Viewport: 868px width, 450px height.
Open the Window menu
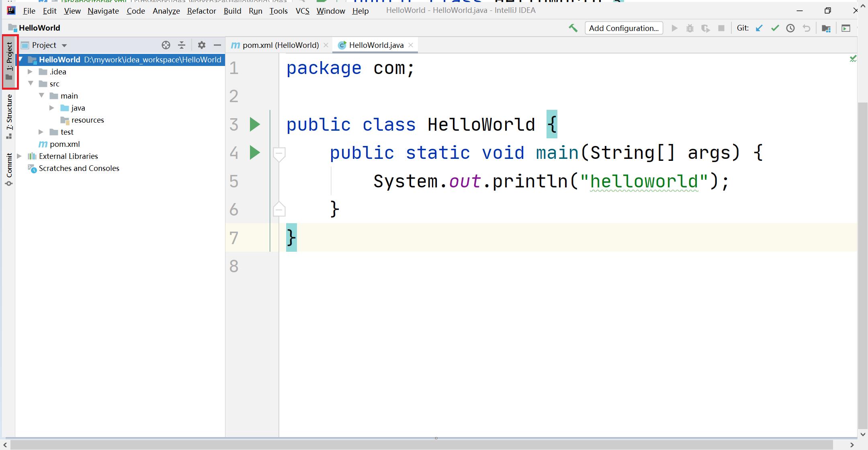pos(331,11)
